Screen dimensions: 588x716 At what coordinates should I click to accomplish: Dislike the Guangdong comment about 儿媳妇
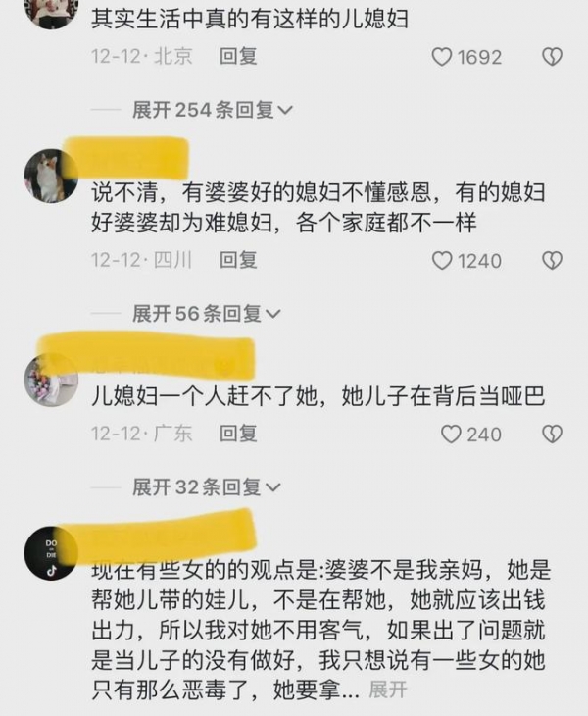pos(552,434)
